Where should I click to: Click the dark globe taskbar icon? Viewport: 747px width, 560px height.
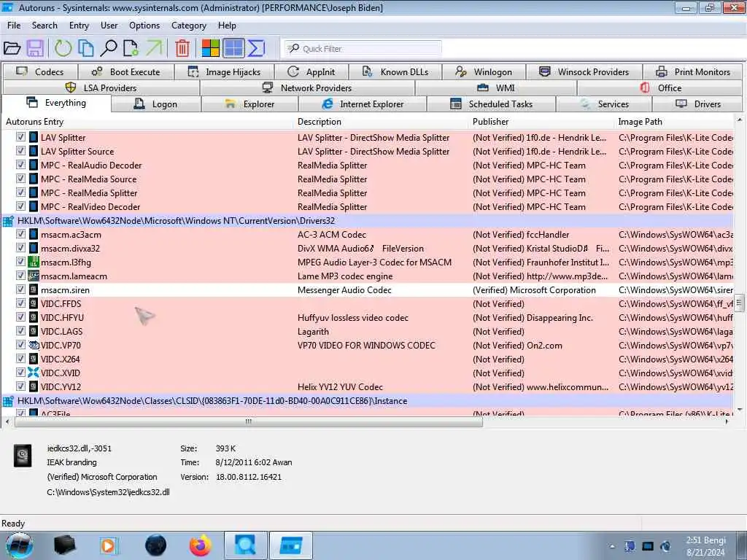[155, 545]
